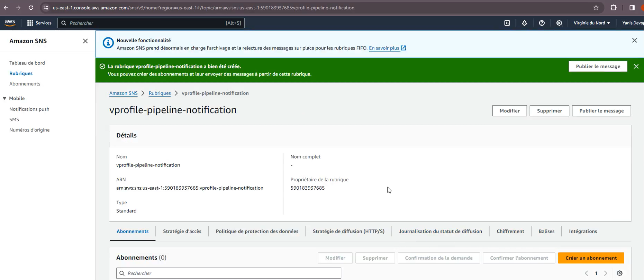Open the AWS CloudShell icon
The width and height of the screenshot is (644, 280).
507,23
